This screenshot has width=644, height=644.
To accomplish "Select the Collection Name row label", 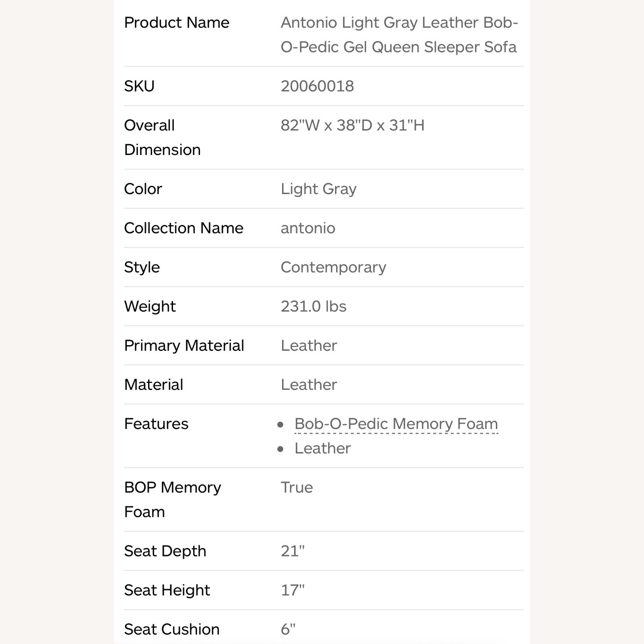I will tap(183, 228).
